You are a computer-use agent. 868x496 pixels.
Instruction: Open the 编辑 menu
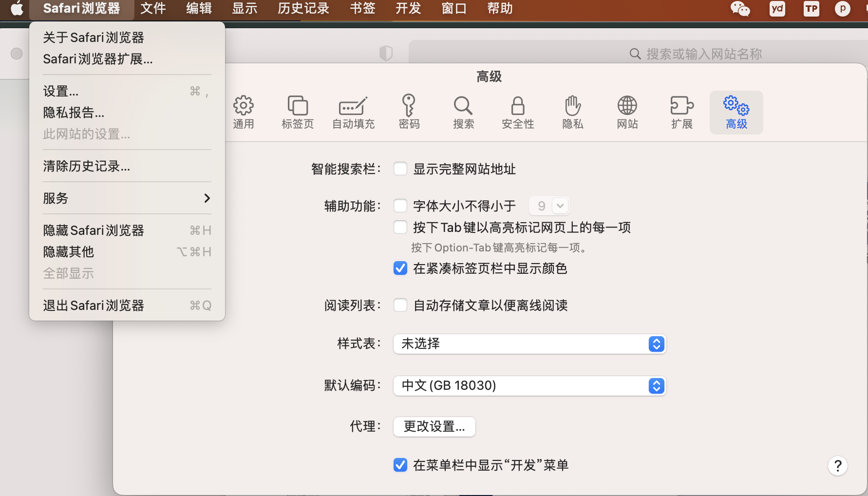tap(199, 9)
